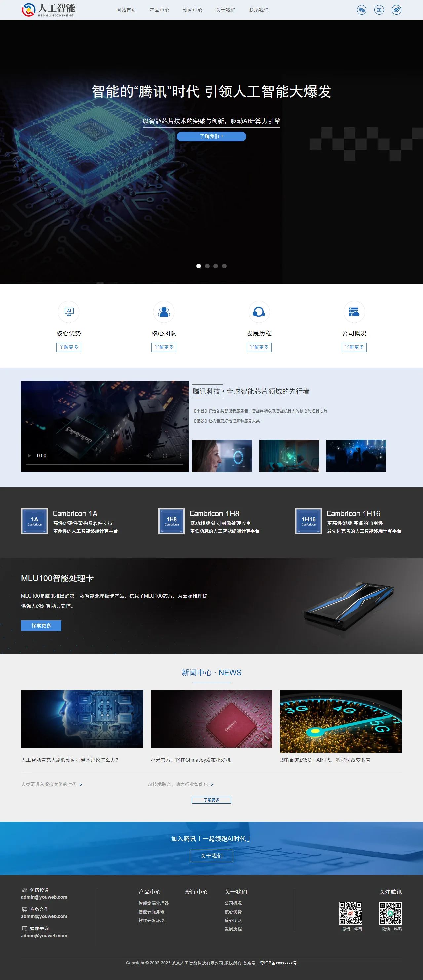Click the 微博二维码 QR code
Viewport: 423px width, 980px height.
[x=351, y=913]
